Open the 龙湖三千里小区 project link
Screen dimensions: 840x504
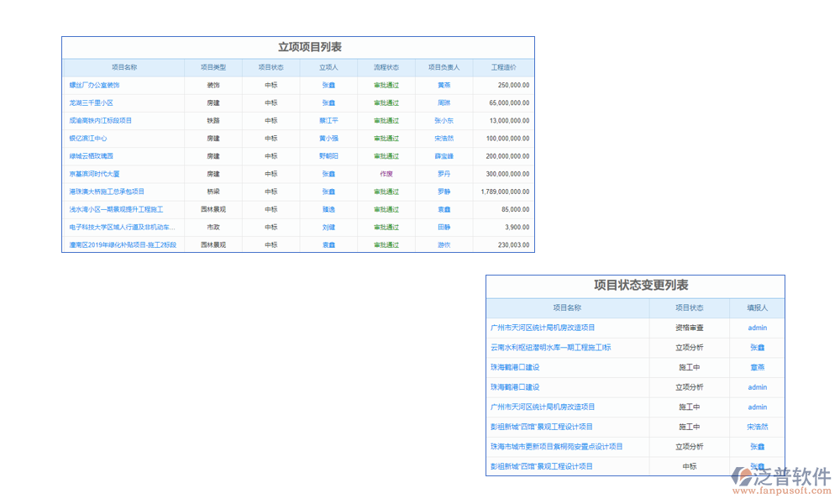[91, 102]
